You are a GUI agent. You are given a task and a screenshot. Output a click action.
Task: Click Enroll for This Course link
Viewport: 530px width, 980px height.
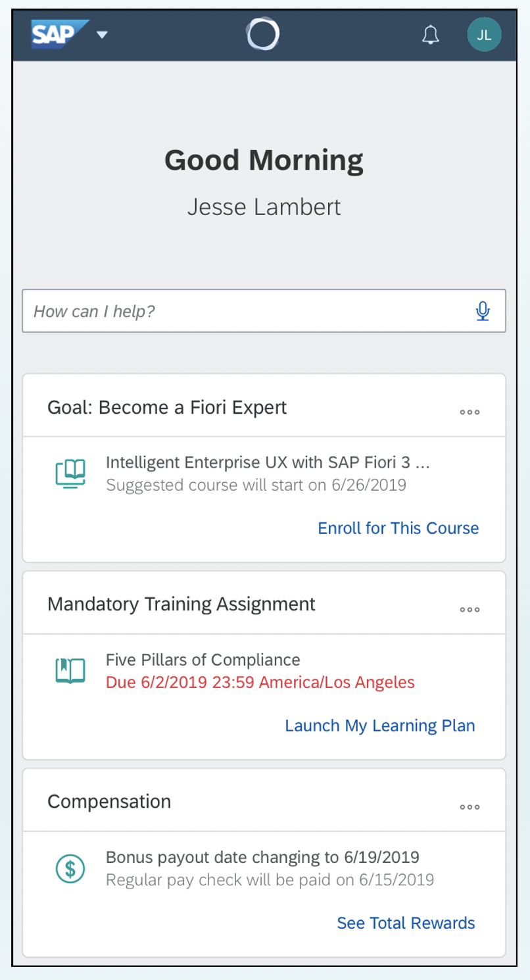pos(398,528)
